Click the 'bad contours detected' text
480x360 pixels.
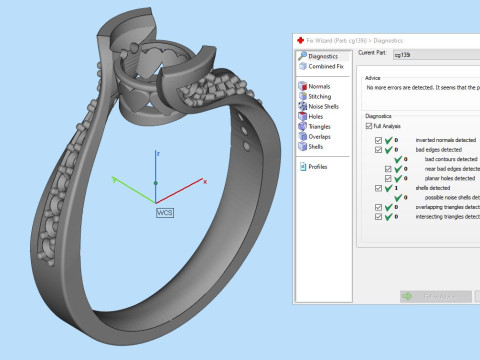pos(451,159)
